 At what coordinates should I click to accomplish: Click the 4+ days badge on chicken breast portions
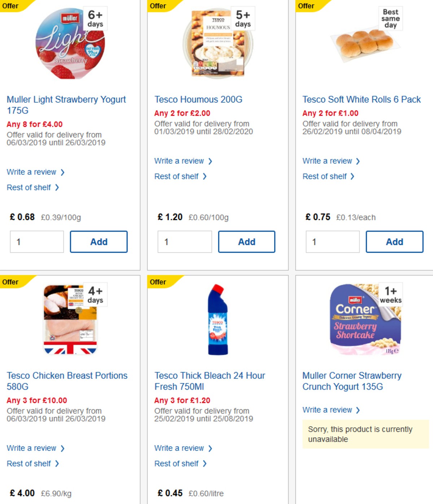pyautogui.click(x=95, y=295)
